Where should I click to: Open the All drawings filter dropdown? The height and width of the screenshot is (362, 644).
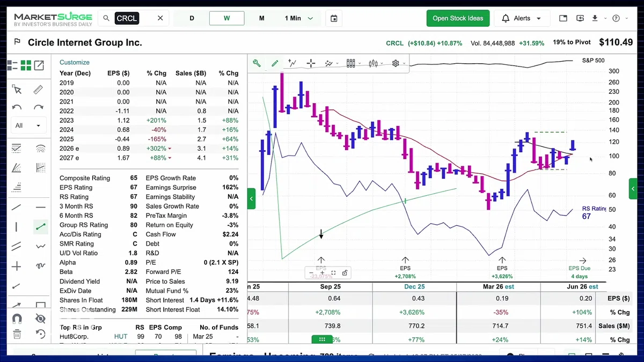tap(28, 125)
